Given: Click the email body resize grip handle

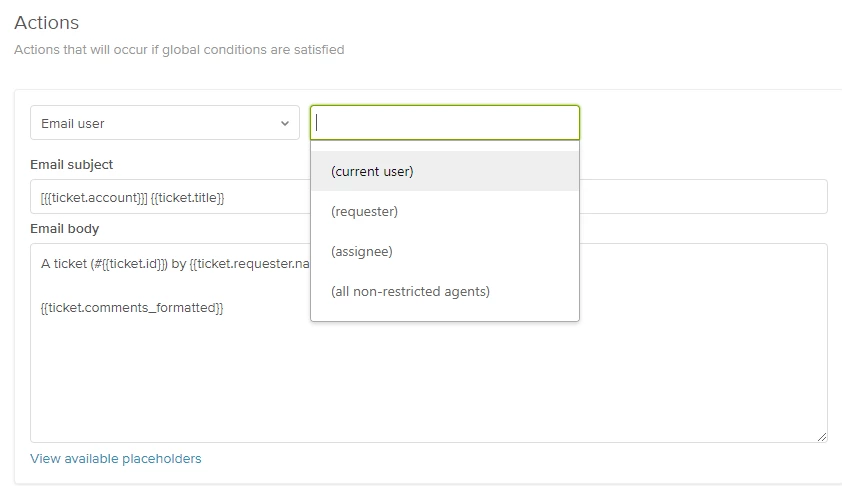Looking at the screenshot, I should click(821, 436).
